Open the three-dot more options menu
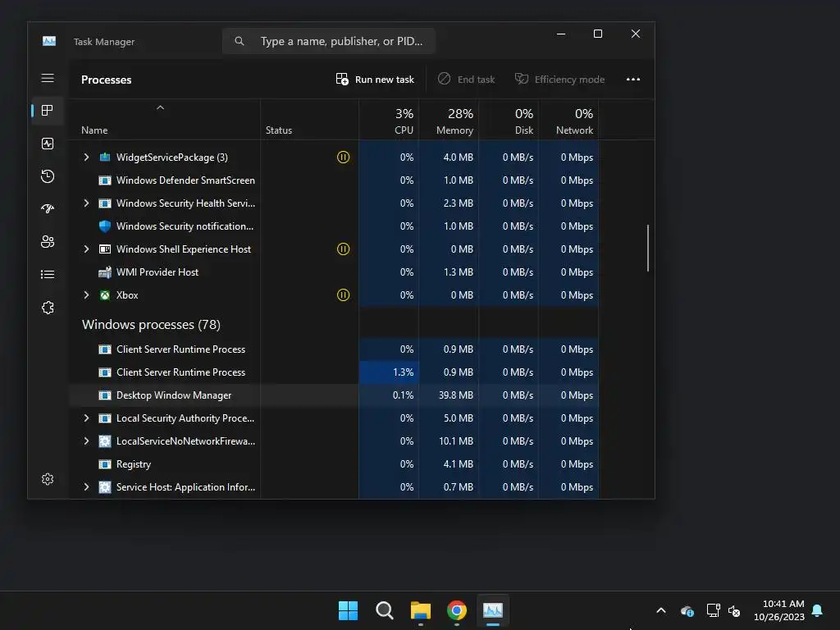The height and width of the screenshot is (630, 840). click(633, 80)
